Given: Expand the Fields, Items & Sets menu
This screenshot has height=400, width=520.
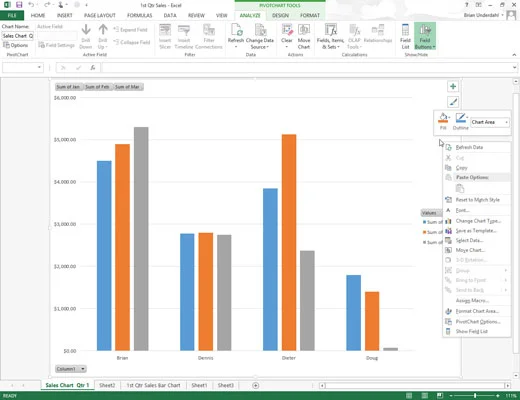Looking at the screenshot, I should point(330,36).
